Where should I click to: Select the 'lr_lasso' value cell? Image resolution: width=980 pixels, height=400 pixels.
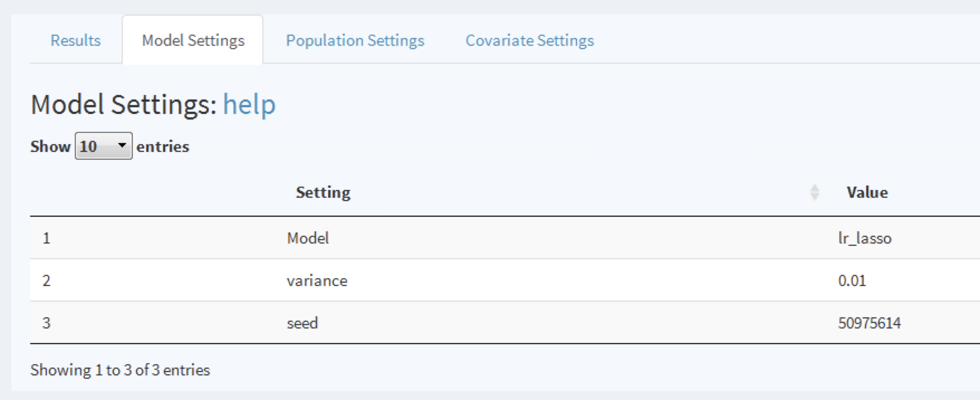864,238
